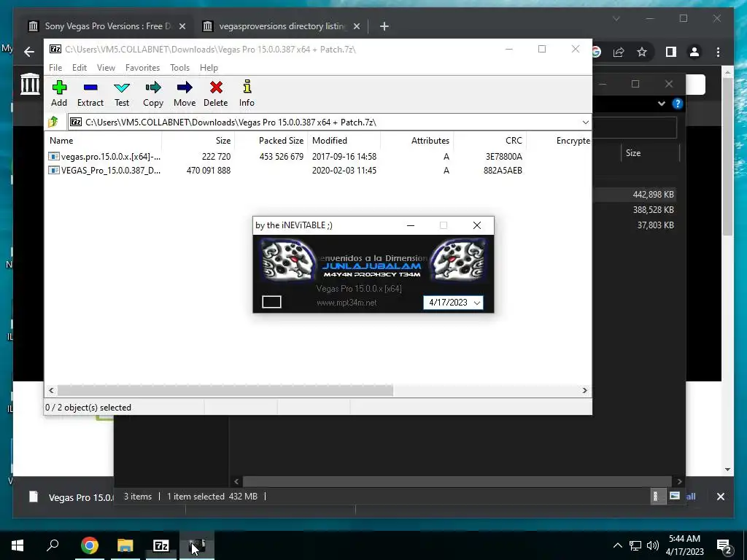This screenshot has width=747, height=560.
Task: Open the View menu
Action: 106,68
